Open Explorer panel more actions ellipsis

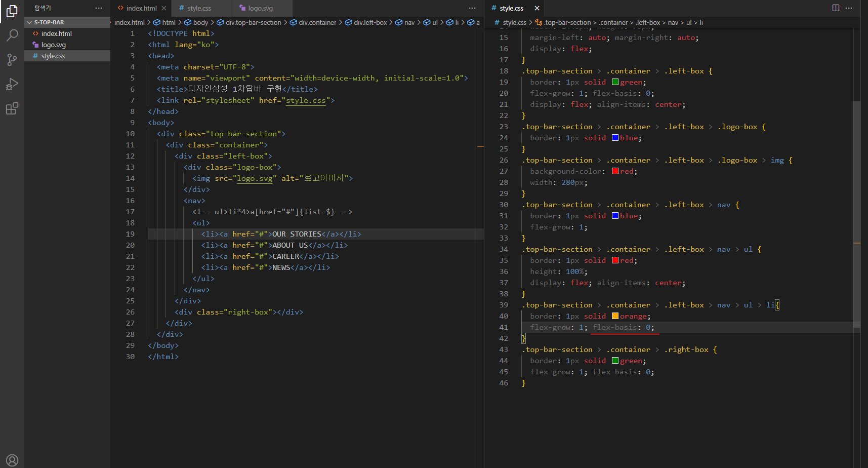[99, 8]
